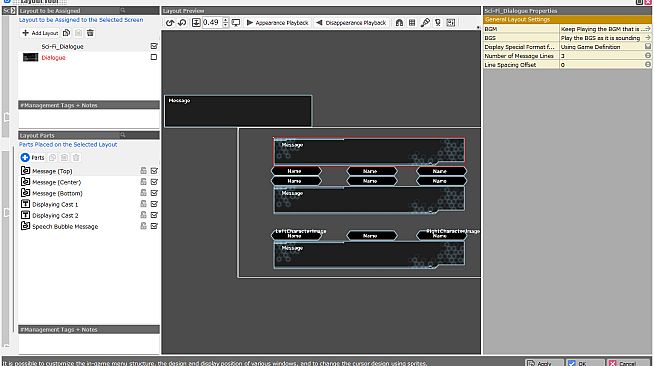Click the undo arrow in Layout Preview toolbar
This screenshot has width=654, height=366.
point(170,23)
